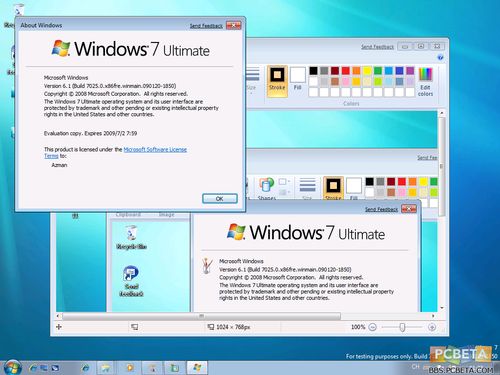Click Send Feedback link in Paint title bar
Screen dimensions: 500x375
point(377,47)
